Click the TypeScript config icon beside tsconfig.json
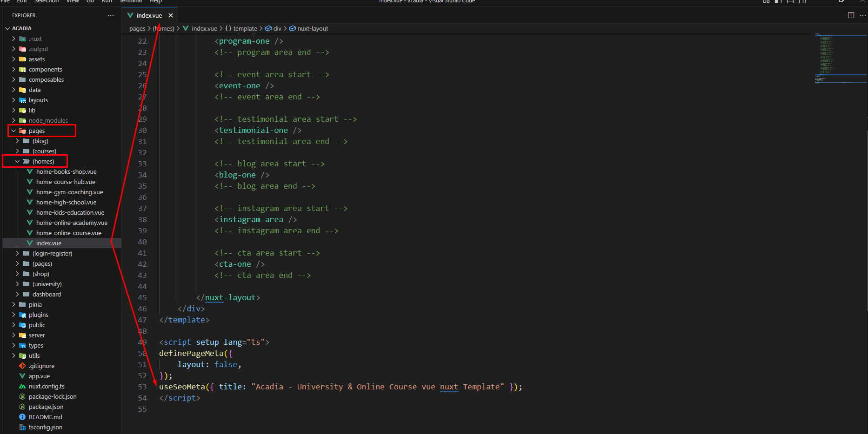Image resolution: width=868 pixels, height=434 pixels. 22,427
